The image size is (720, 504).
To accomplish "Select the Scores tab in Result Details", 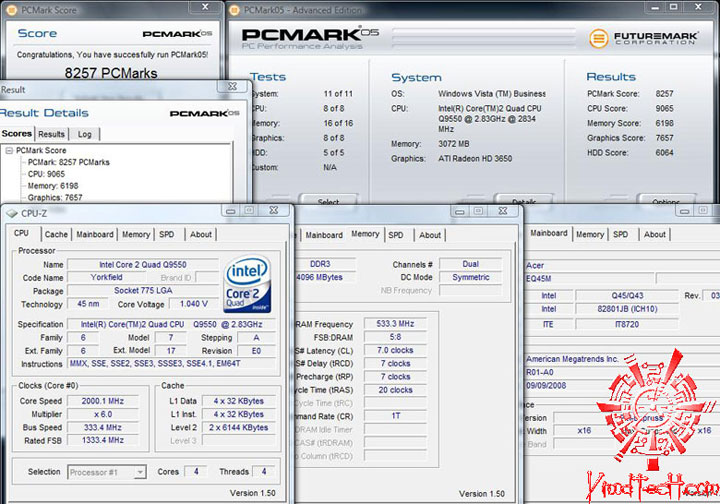I will point(17,133).
